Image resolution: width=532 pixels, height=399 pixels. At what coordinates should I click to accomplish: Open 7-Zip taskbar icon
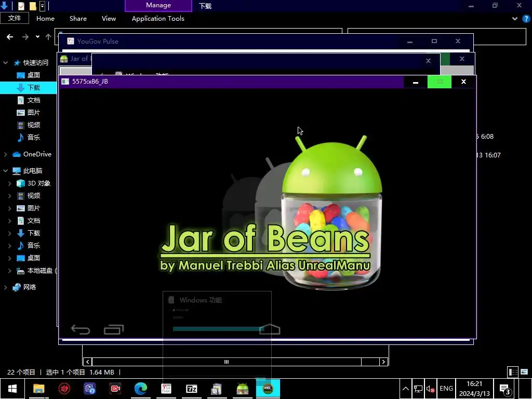(x=191, y=389)
